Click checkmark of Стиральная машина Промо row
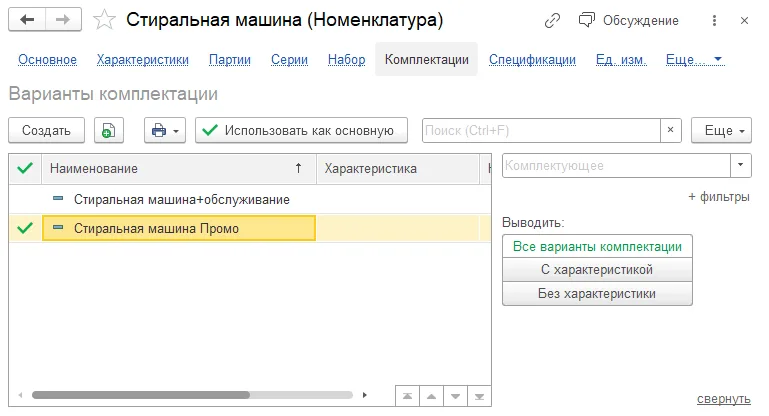This screenshot has height=416, width=769. [x=25, y=228]
